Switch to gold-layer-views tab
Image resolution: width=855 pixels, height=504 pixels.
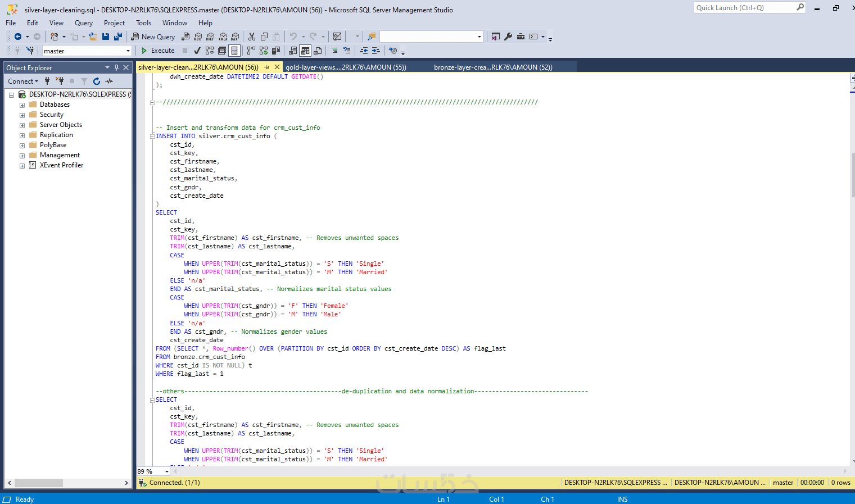tap(346, 67)
